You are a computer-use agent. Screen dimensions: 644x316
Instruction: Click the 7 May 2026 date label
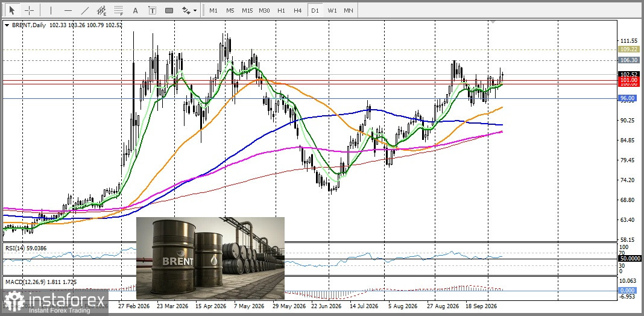point(249,306)
